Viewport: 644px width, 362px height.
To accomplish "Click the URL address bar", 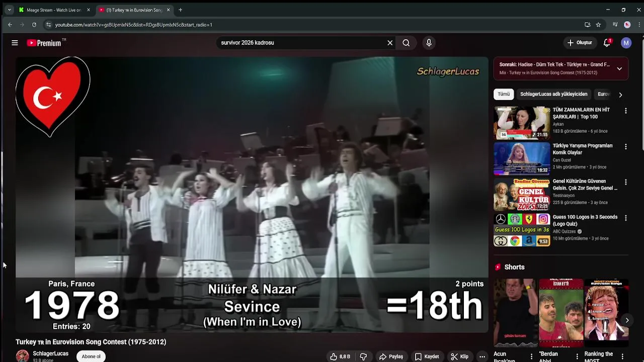I will (x=312, y=25).
